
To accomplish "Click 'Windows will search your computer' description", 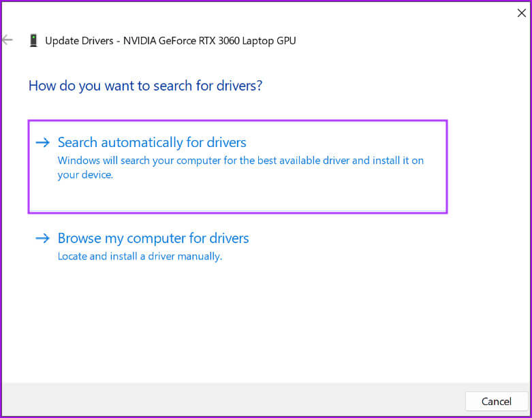I will 240,167.
